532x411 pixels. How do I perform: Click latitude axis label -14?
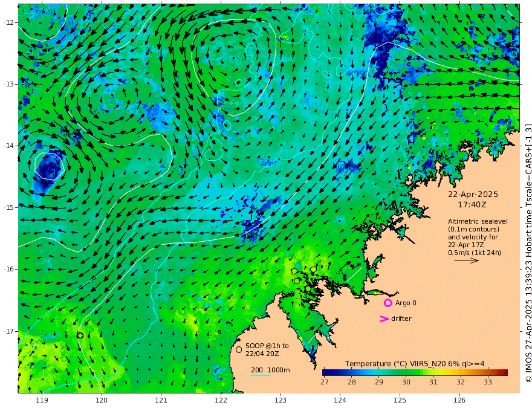(x=8, y=146)
